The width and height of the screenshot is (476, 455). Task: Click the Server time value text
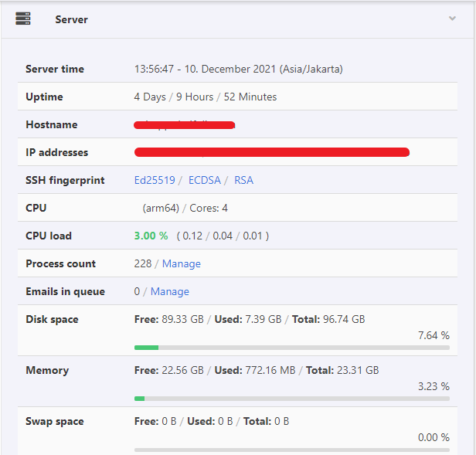[x=238, y=69]
